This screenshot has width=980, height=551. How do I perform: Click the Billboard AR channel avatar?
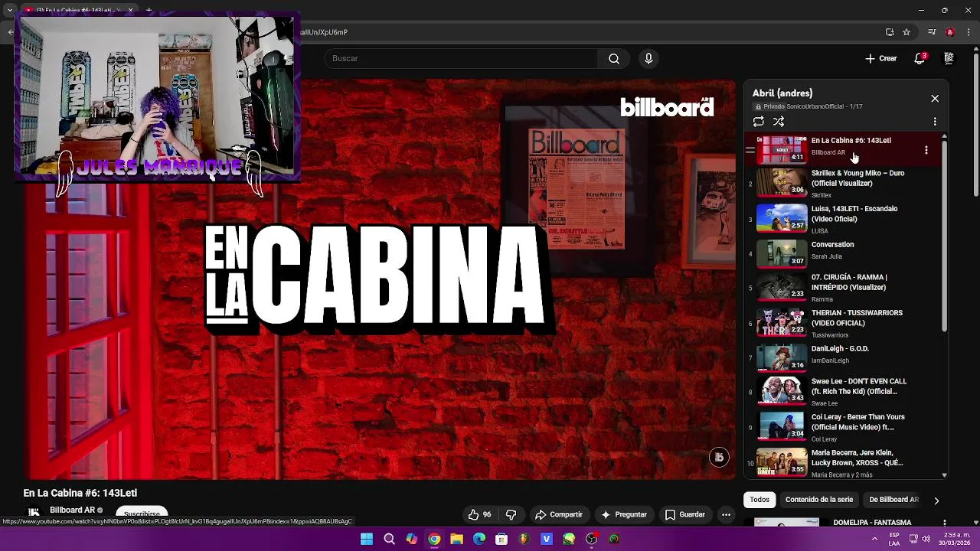pos(34,512)
